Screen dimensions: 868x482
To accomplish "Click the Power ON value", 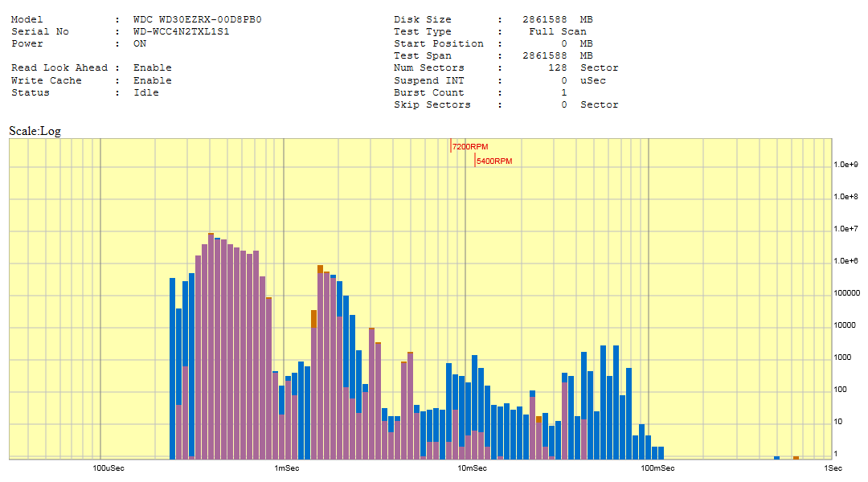I will point(140,43).
